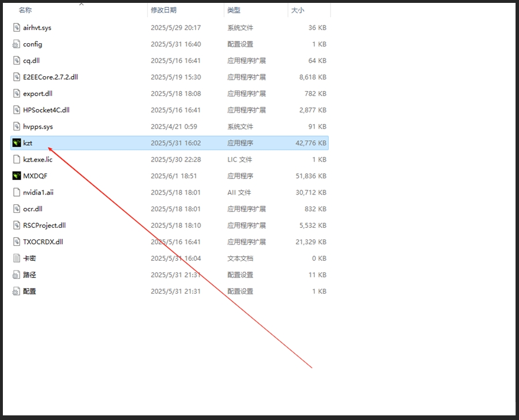Screen dimensions: 519x420
Task: Click the size value 2,877 KB
Action: [x=313, y=110]
